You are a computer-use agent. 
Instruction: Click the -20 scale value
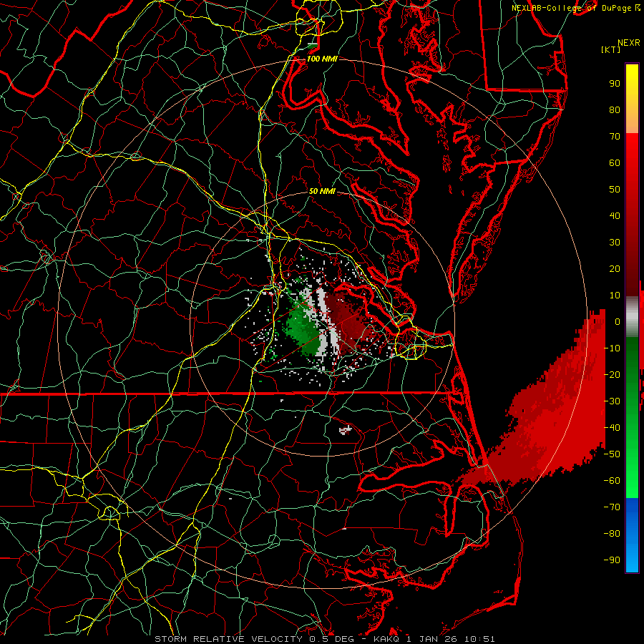(612, 375)
